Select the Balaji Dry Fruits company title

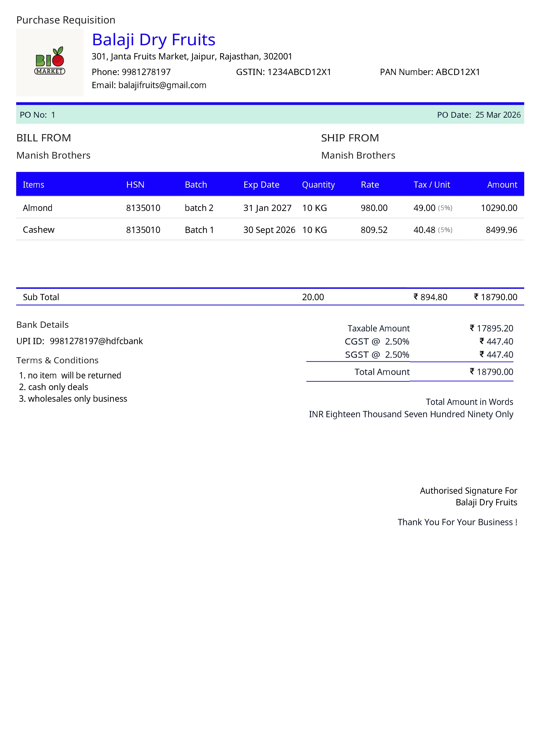154,39
